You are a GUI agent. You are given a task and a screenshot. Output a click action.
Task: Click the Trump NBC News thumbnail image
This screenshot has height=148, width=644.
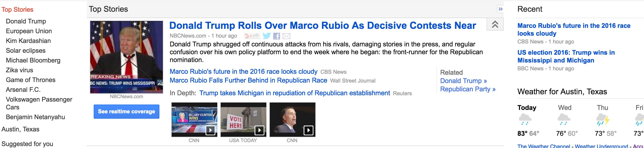click(127, 57)
